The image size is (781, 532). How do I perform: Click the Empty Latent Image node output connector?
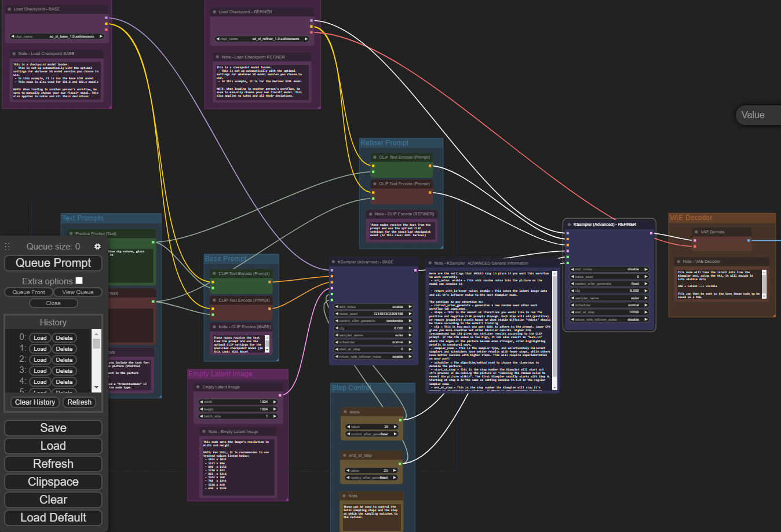tap(280, 395)
